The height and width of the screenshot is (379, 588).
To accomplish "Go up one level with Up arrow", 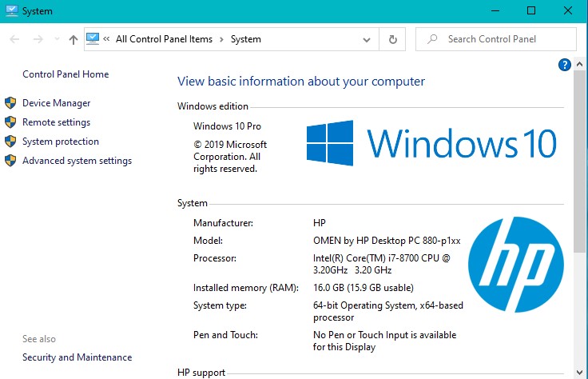I will [73, 39].
